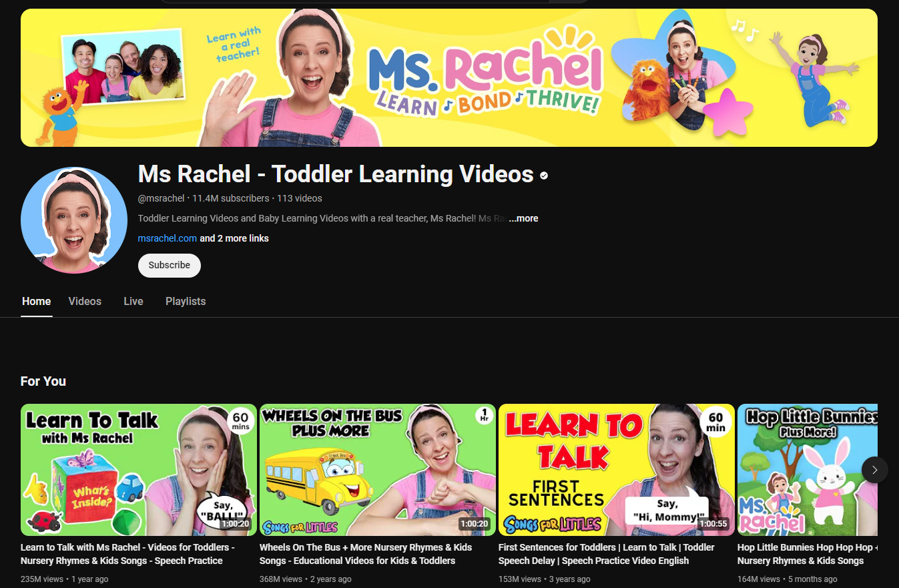This screenshot has height=588, width=899.
Task: Subscribe to the Ms Rachel channel
Action: tap(170, 265)
